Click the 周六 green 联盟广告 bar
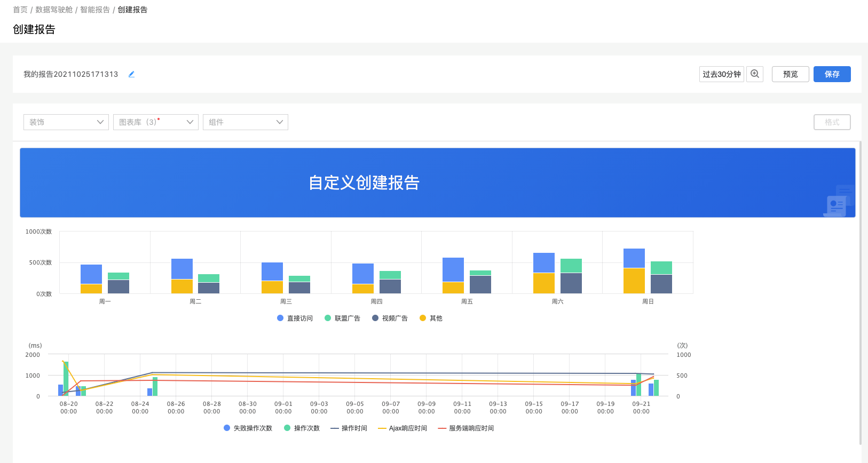868x463 pixels. coord(571,266)
